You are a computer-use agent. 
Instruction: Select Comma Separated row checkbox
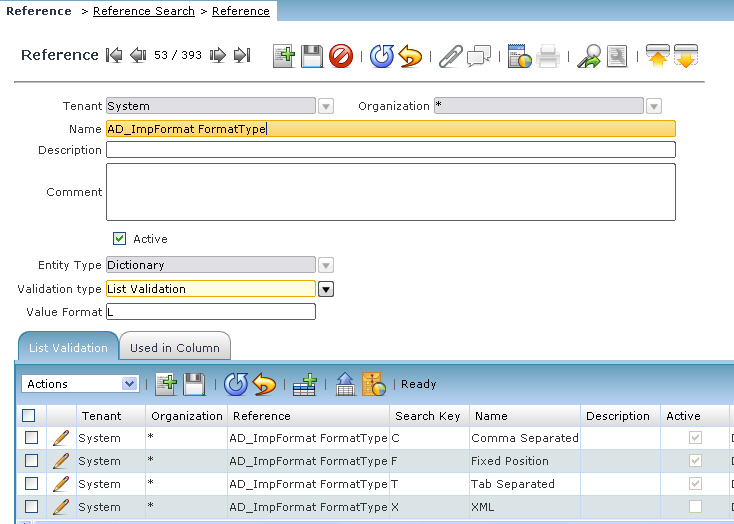[x=31, y=438]
